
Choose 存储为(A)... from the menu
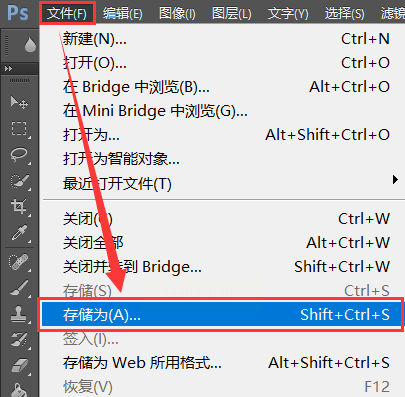click(221, 315)
